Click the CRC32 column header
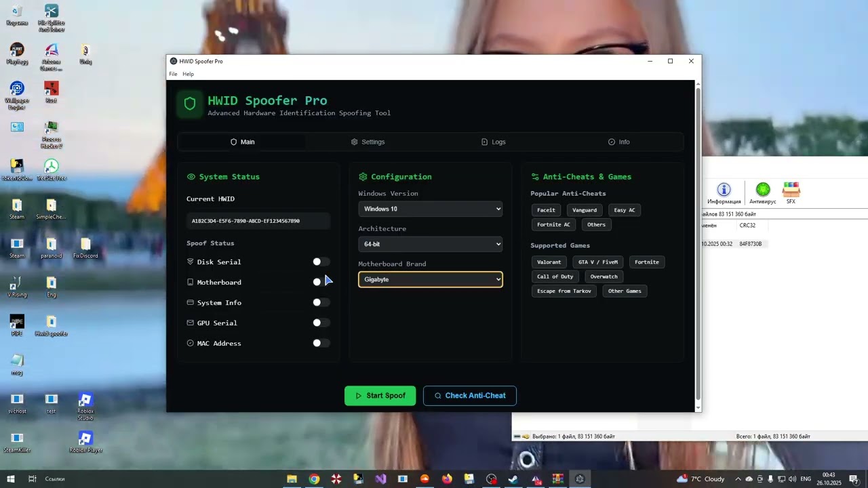 747,225
